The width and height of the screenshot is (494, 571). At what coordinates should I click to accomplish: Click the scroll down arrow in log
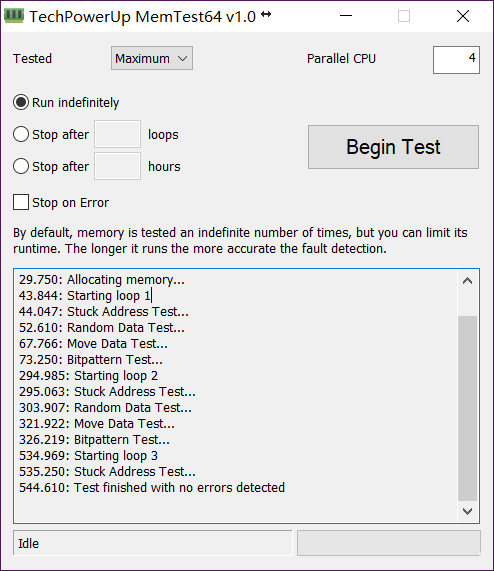click(467, 511)
